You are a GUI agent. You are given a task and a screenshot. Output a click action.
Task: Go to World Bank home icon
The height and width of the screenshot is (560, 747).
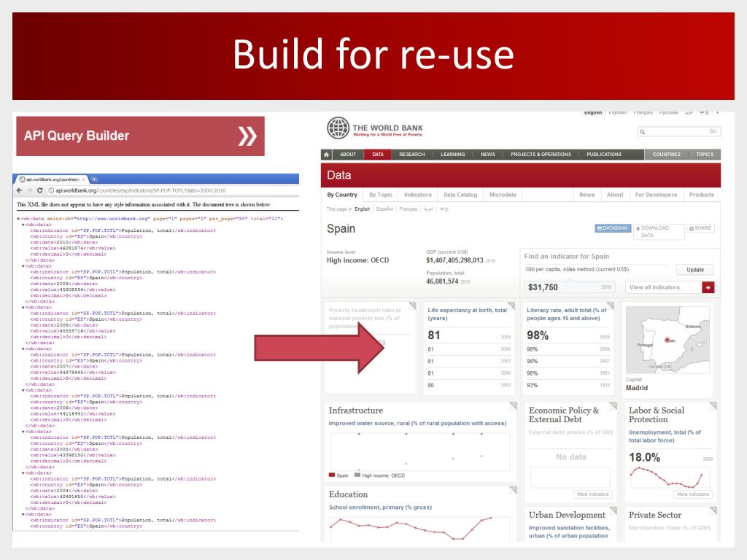pyautogui.click(x=326, y=155)
